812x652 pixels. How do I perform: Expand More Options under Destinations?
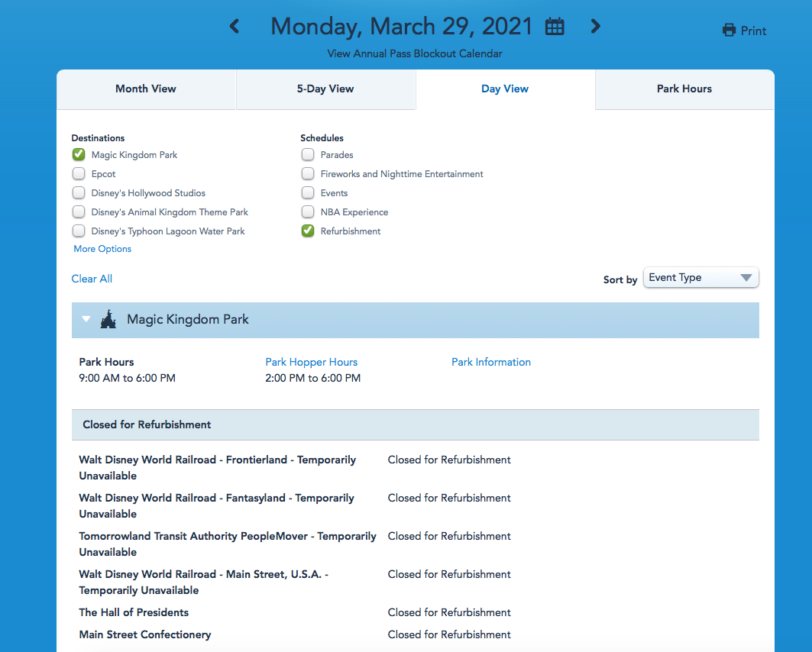point(102,249)
